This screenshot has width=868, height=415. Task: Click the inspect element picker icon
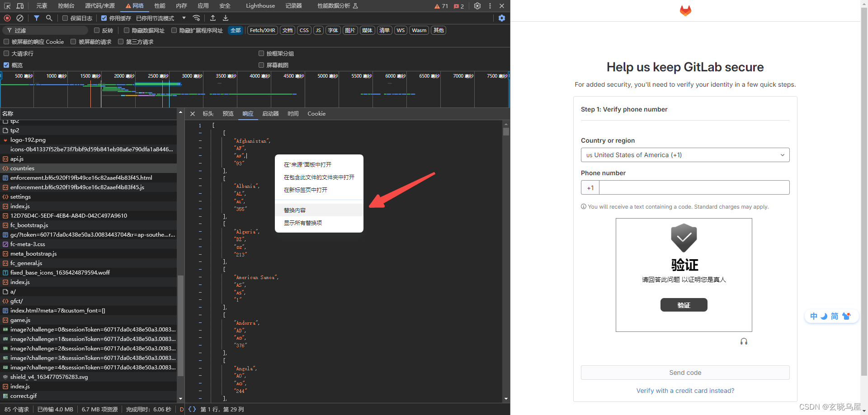pos(7,6)
